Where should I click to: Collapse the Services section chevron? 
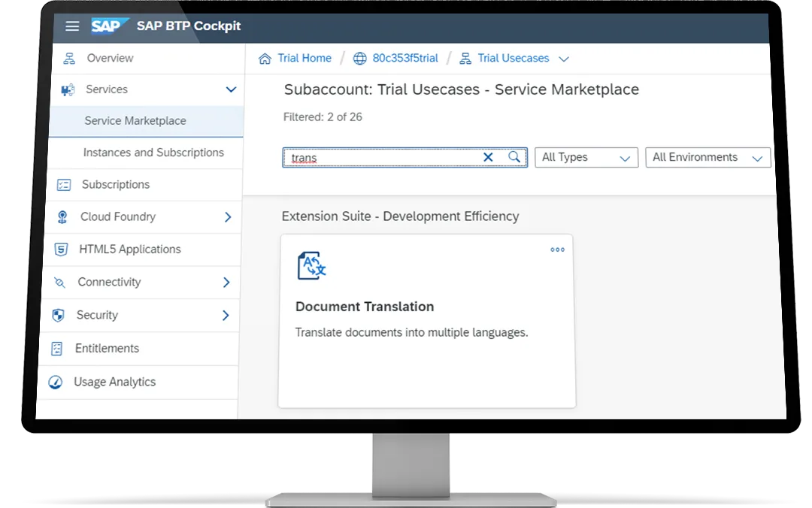coord(231,89)
